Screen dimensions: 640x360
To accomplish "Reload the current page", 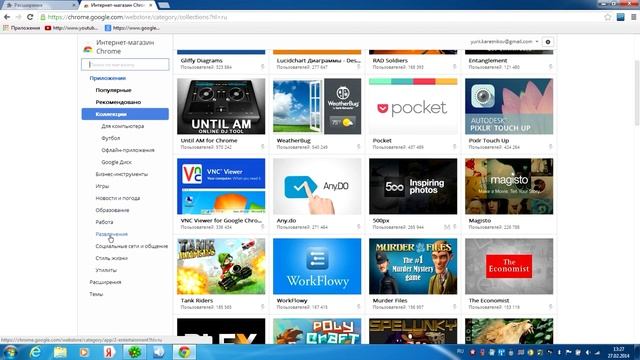I will pos(30,17).
